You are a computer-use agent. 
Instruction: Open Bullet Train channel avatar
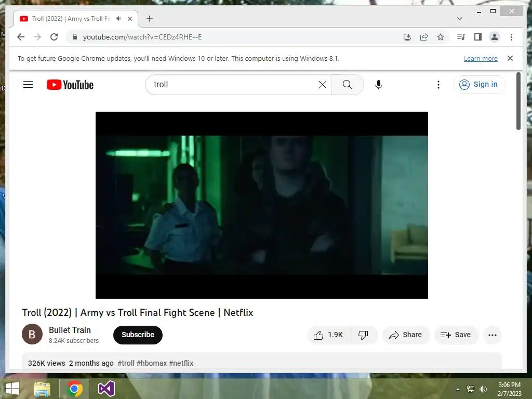pyautogui.click(x=32, y=334)
